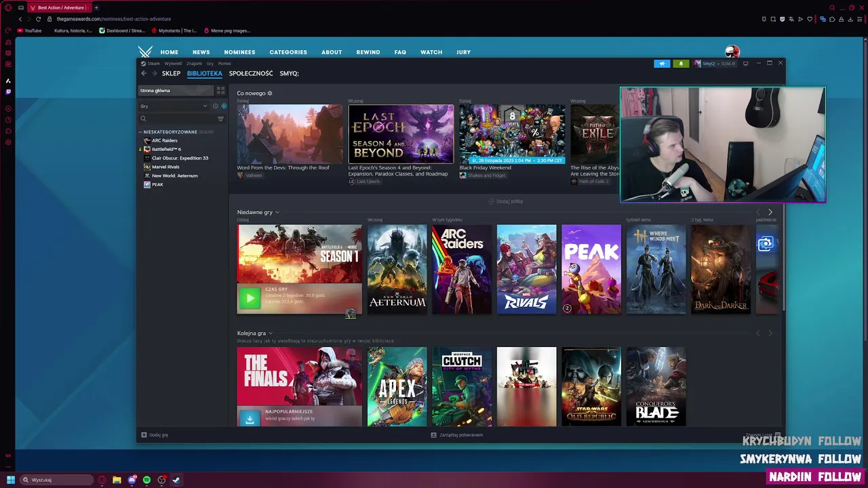Click WATCH in the Game Awards nav
868x488 pixels.
(431, 52)
